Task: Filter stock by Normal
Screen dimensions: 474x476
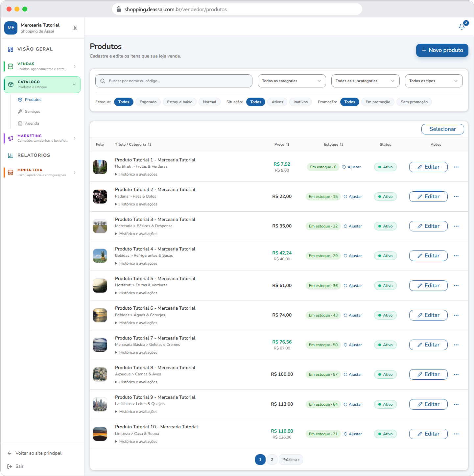Action: pos(209,102)
